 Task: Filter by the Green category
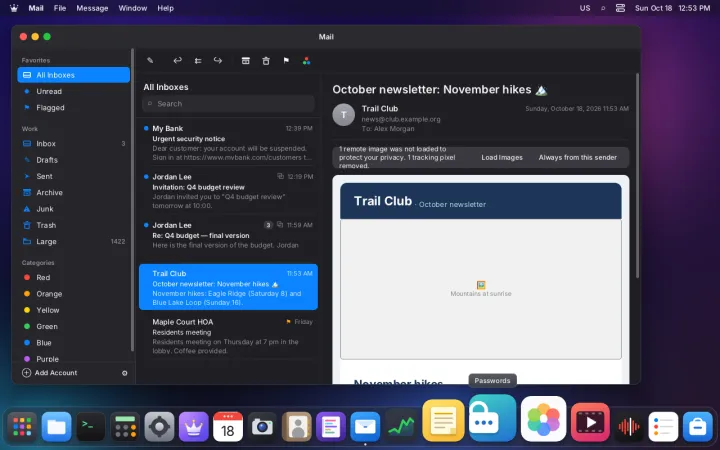pyautogui.click(x=73, y=326)
